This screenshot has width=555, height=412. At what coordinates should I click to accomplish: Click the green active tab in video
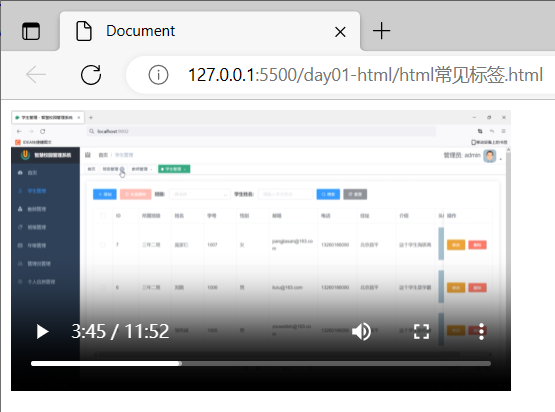(x=174, y=169)
